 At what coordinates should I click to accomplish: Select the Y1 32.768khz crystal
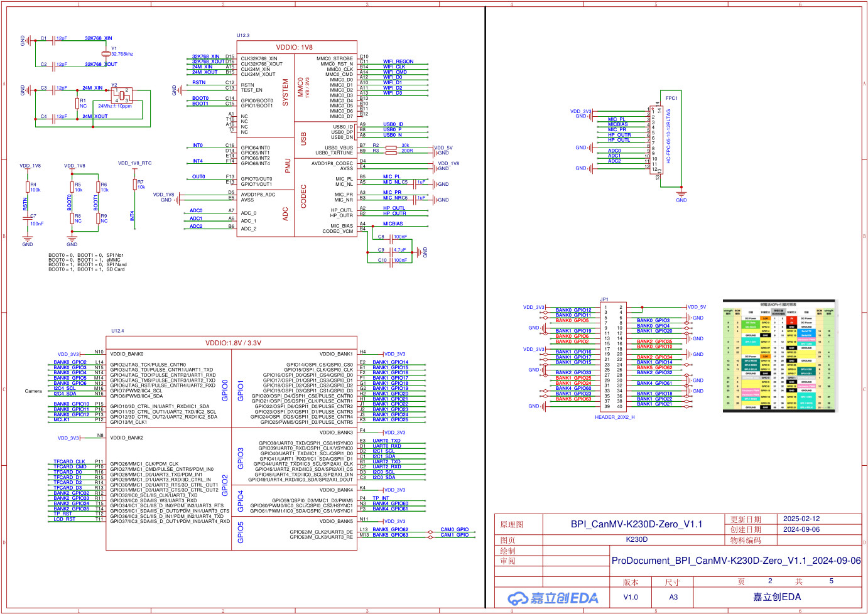[x=106, y=53]
